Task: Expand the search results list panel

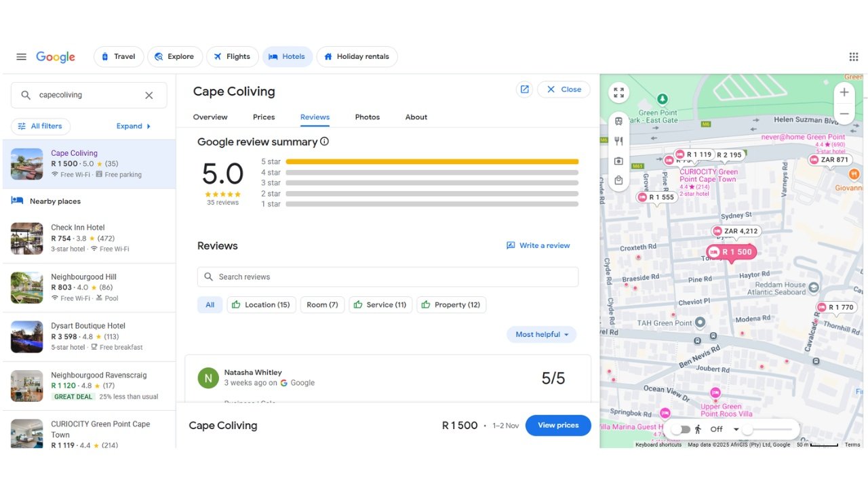Action: [x=134, y=126]
